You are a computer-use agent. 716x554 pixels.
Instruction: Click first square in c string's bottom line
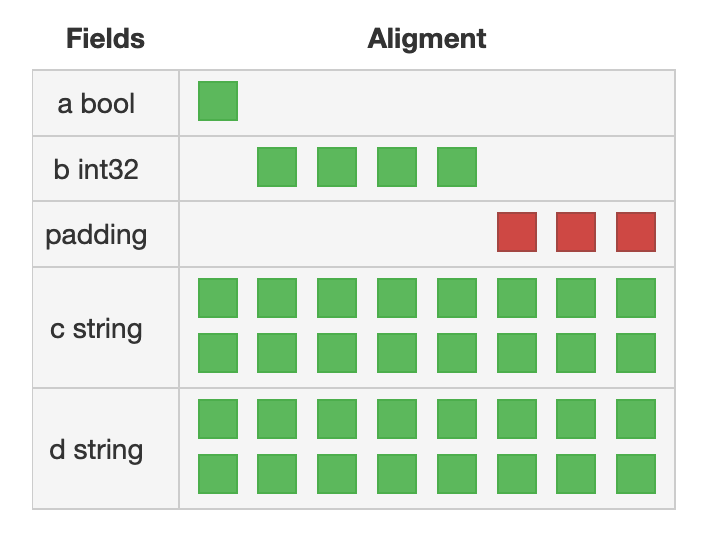[218, 353]
